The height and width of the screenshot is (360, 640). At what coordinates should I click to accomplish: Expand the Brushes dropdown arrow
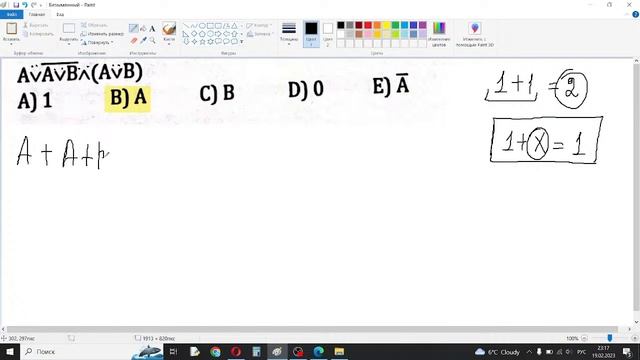click(x=169, y=44)
